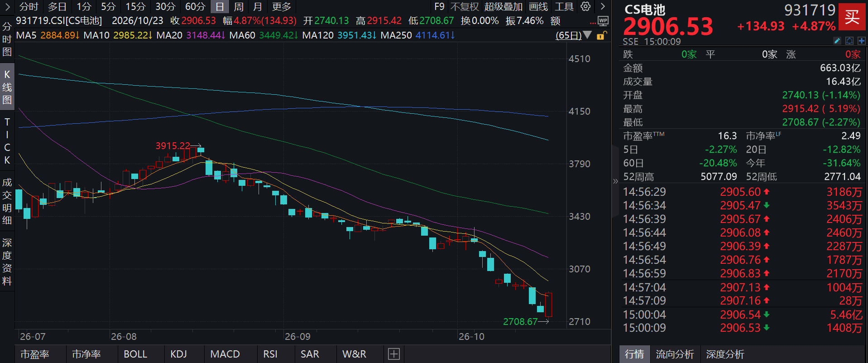Switch to the 周 weekly period tab
The width and height of the screenshot is (868, 363).
coord(239,7)
